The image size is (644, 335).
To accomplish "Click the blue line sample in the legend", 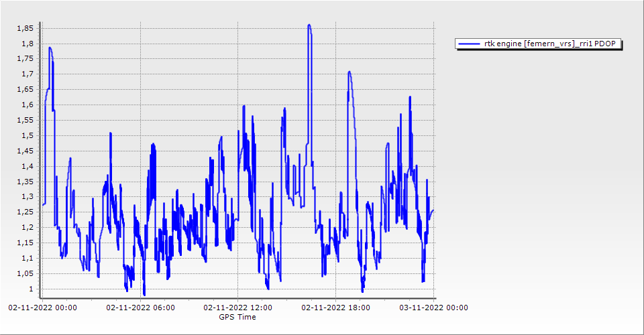I will point(466,44).
